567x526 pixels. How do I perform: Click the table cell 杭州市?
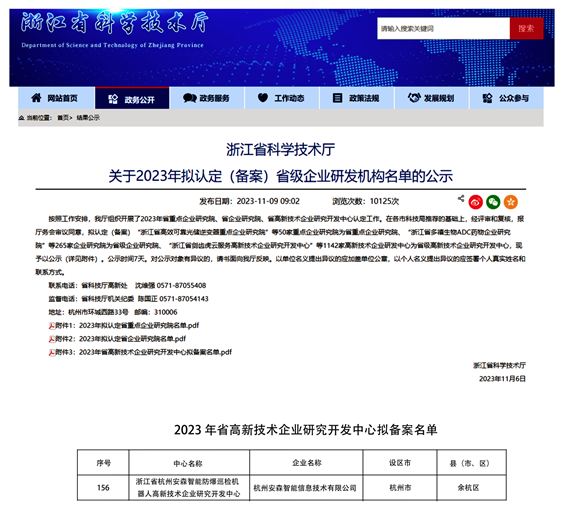400,488
